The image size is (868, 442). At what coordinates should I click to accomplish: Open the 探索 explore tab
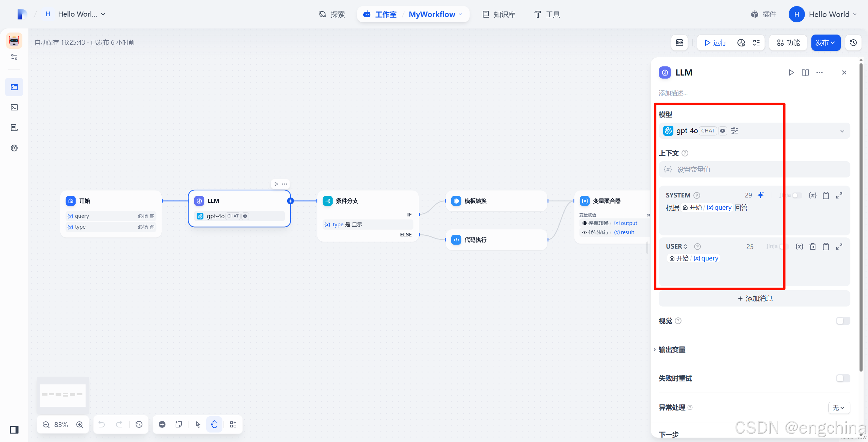332,14
